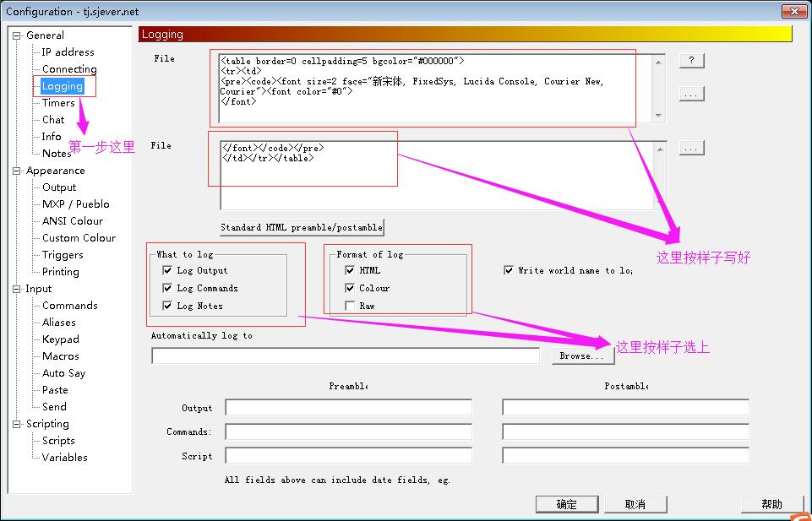Image resolution: width=812 pixels, height=521 pixels.
Task: Close the Configuration dialog
Action: pos(794,11)
